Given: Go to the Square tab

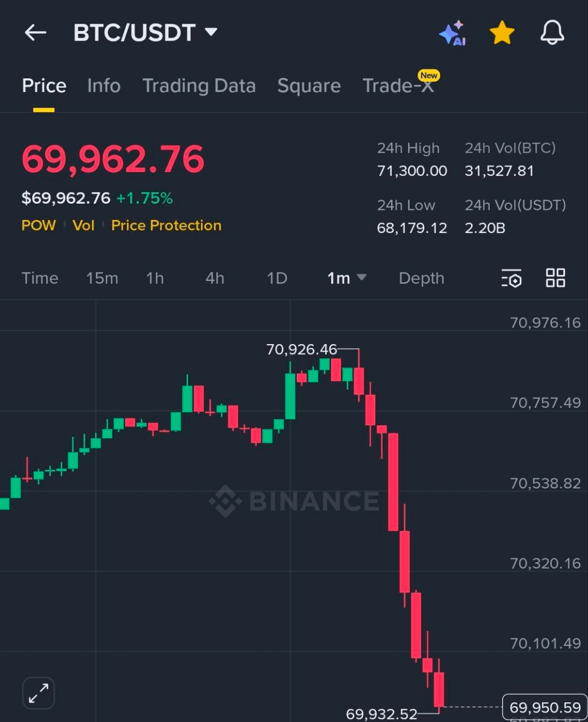Looking at the screenshot, I should point(309,86).
